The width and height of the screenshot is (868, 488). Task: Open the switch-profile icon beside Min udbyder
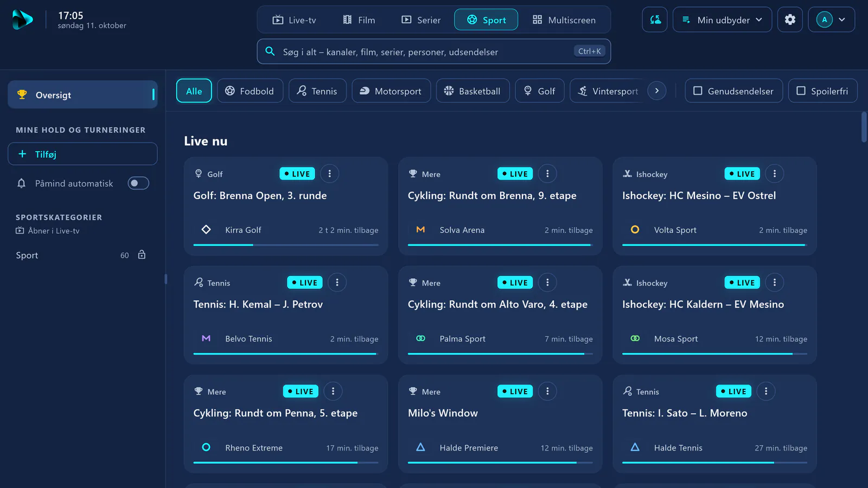coord(655,20)
